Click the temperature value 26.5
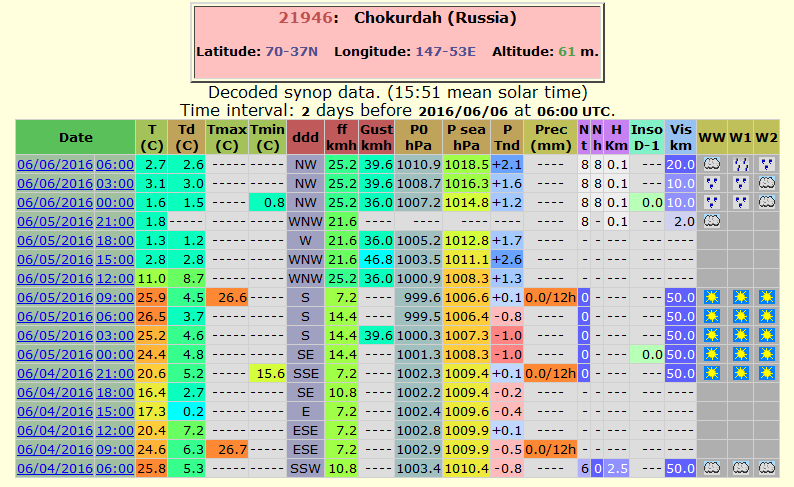Viewport: 794px width, 487px height. [x=151, y=316]
